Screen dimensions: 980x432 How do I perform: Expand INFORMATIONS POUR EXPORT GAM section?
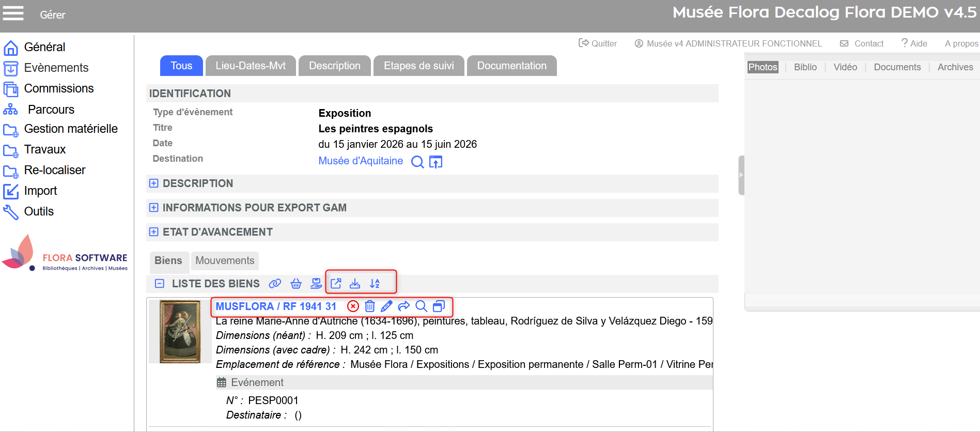click(x=154, y=208)
